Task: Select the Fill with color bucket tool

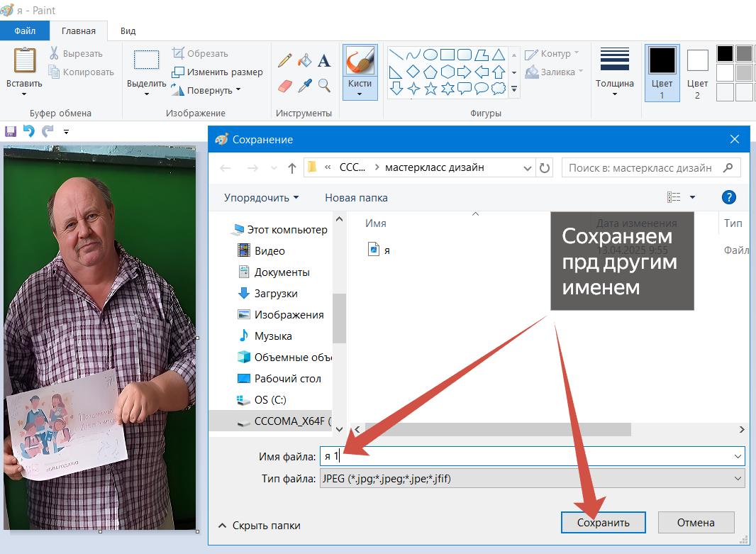Action: click(305, 60)
